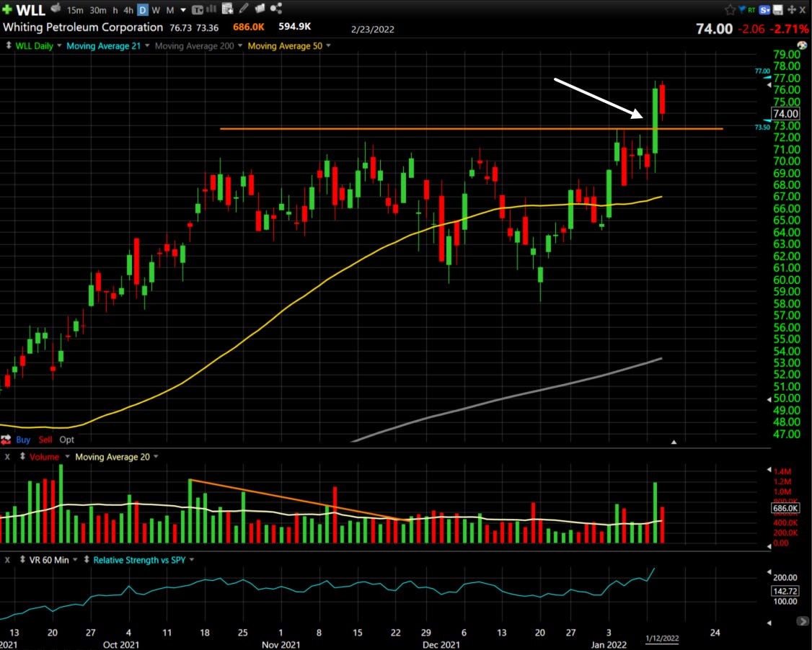Click the add indicator sheet icon
Image resolution: width=812 pixels, height=650 pixels.
[x=227, y=8]
